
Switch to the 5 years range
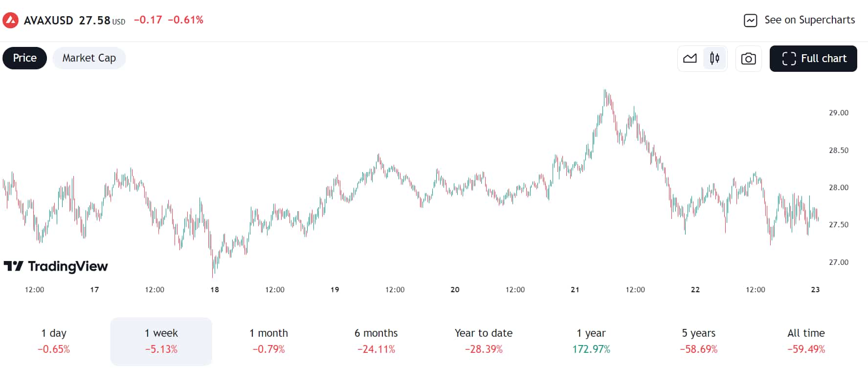698,341
